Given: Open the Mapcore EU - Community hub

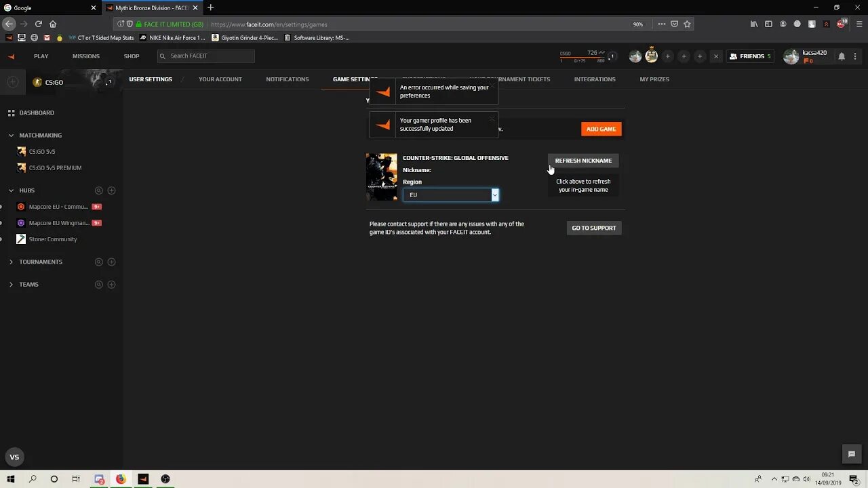Looking at the screenshot, I should pos(58,207).
